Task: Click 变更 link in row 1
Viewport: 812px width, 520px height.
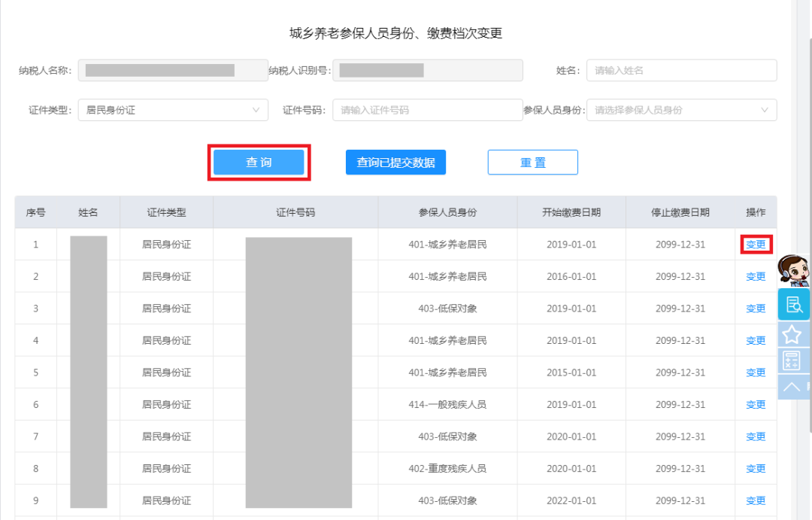Action: pos(756,245)
